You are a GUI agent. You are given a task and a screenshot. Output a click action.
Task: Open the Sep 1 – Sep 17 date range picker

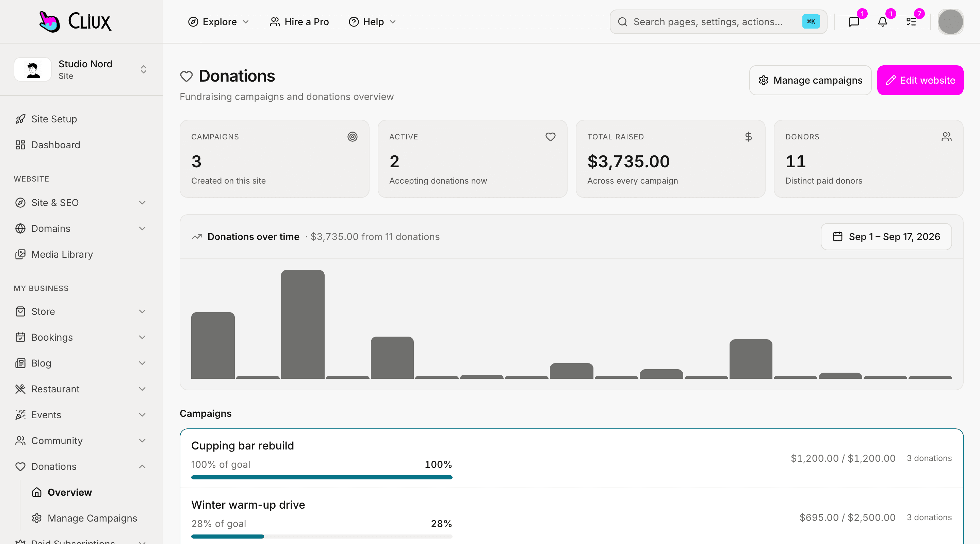[886, 236]
